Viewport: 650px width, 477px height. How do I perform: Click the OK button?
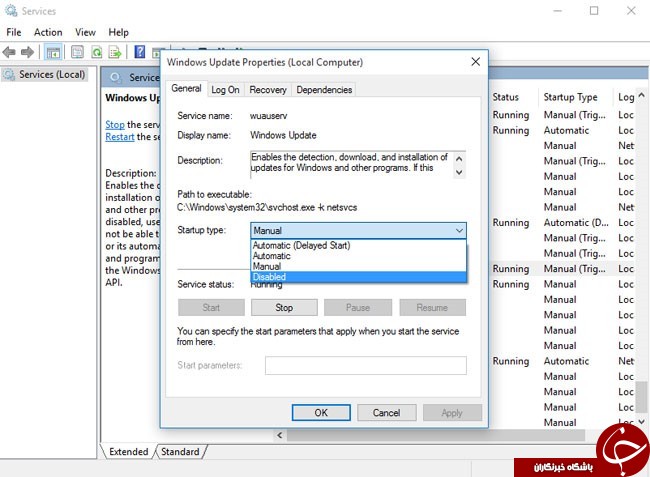(x=321, y=413)
